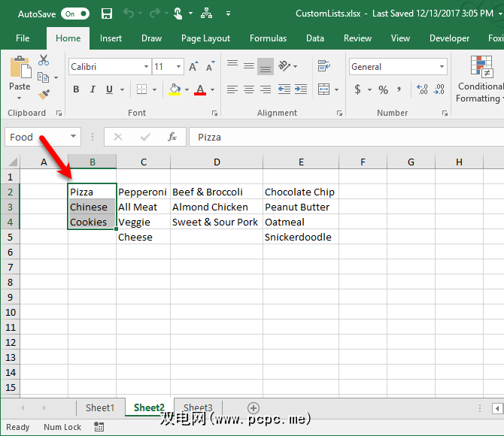Click the Save icon in title bar
504x436 pixels.
click(106, 14)
